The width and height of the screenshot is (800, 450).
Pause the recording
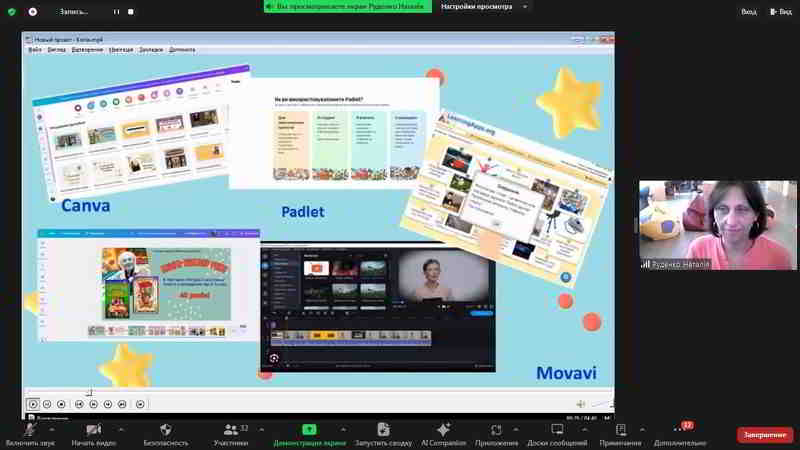pos(116,11)
